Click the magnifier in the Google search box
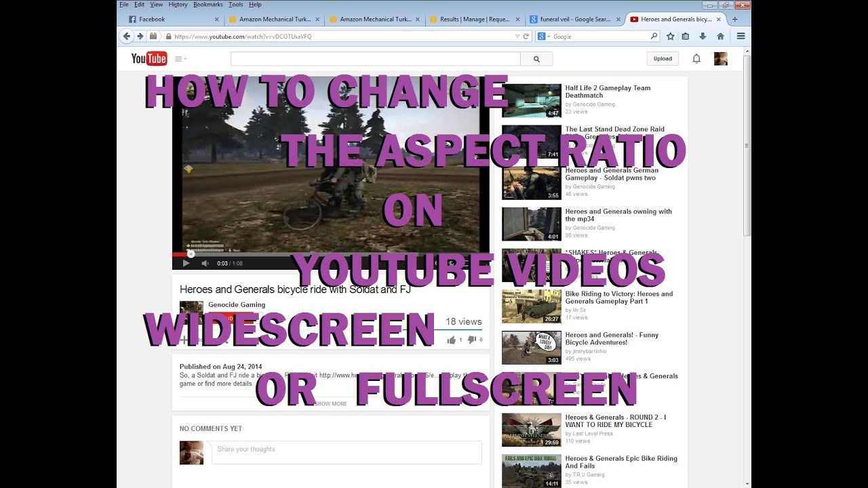Screen dimensions: 868x488 (654, 36)
